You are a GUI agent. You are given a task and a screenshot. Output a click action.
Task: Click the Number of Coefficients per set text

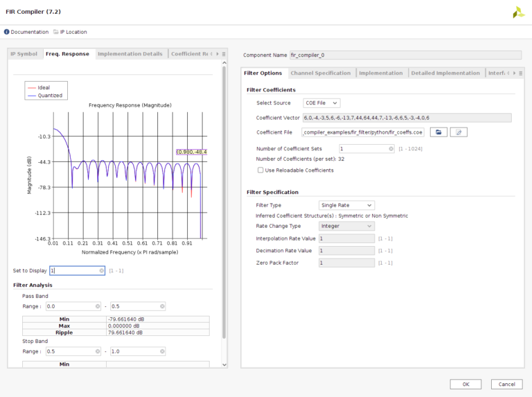click(300, 159)
